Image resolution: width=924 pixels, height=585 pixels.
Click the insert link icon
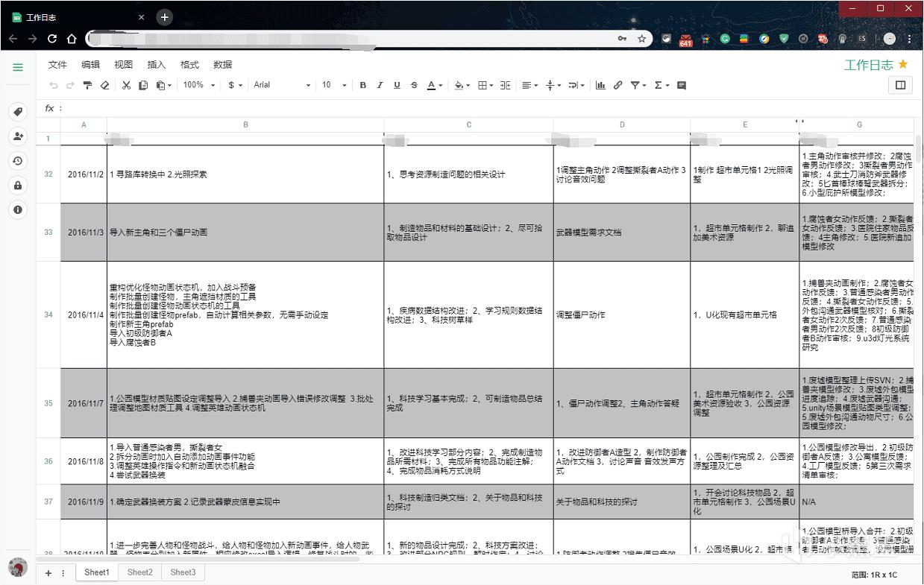(x=617, y=85)
